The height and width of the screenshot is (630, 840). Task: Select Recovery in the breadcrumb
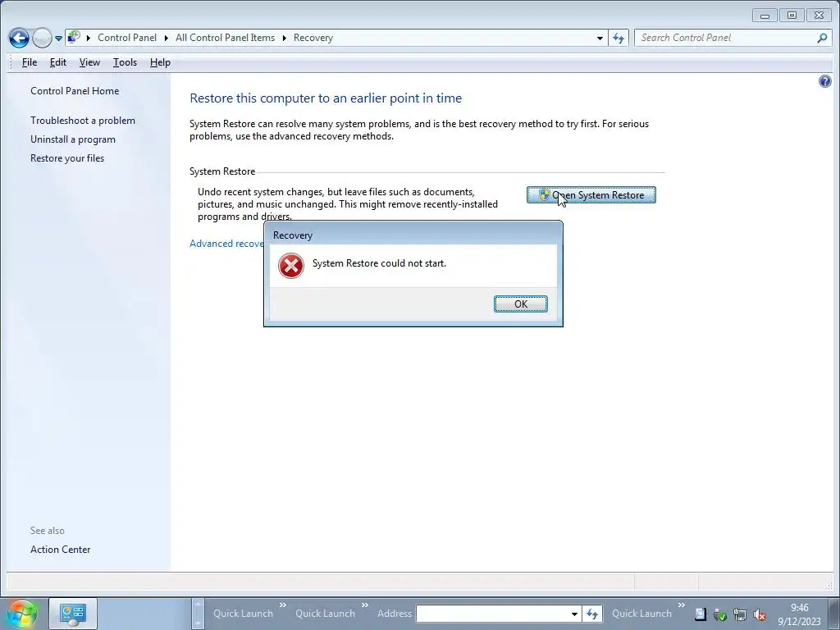(313, 38)
